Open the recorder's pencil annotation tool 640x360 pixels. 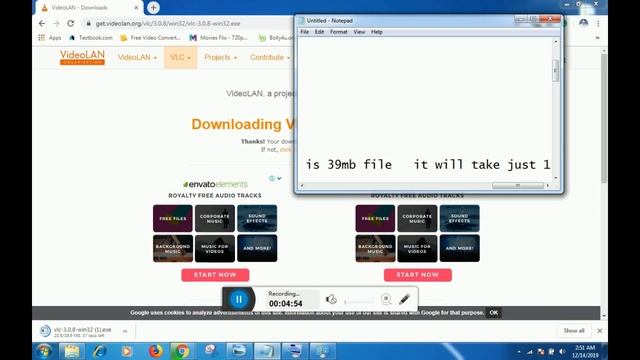pyautogui.click(x=404, y=299)
